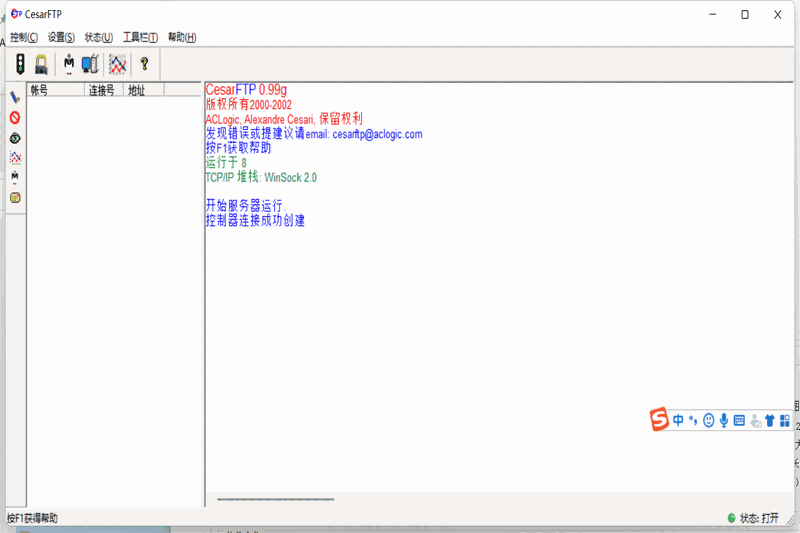Open the 设置(S) menu
The height and width of the screenshot is (533, 800).
(61, 37)
